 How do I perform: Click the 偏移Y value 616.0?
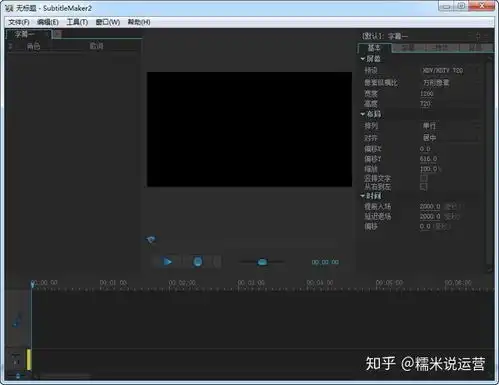(x=428, y=159)
